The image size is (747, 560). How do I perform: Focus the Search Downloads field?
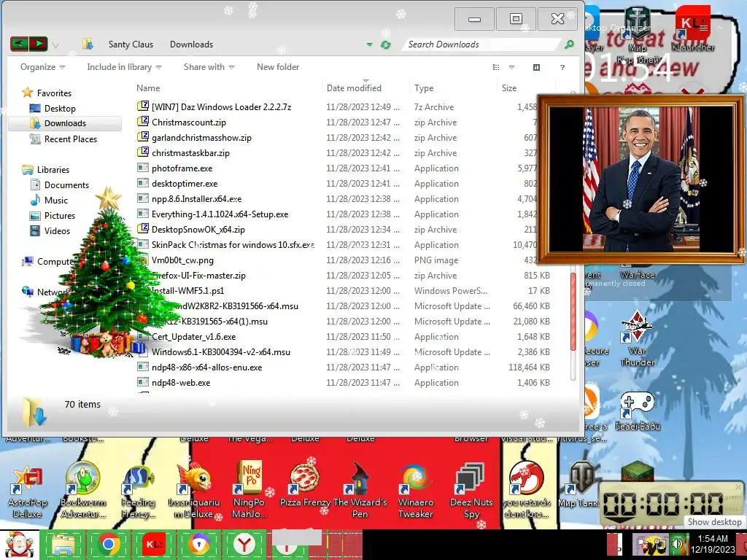click(481, 44)
